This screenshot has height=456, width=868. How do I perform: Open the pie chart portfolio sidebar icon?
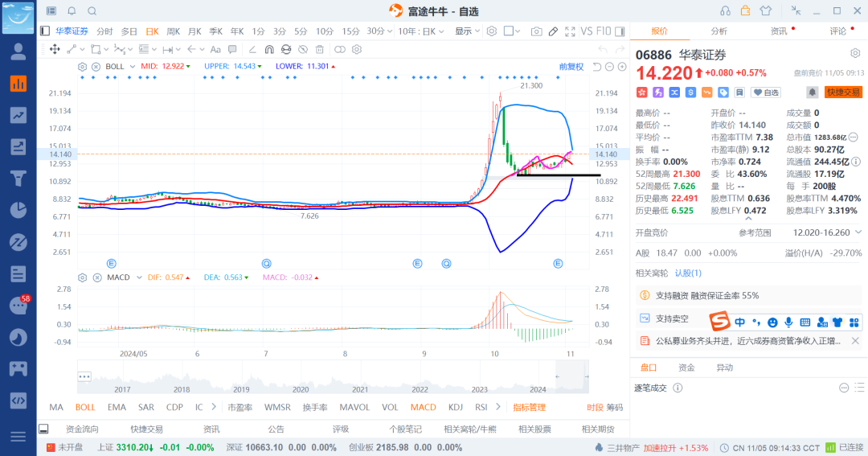click(x=18, y=210)
